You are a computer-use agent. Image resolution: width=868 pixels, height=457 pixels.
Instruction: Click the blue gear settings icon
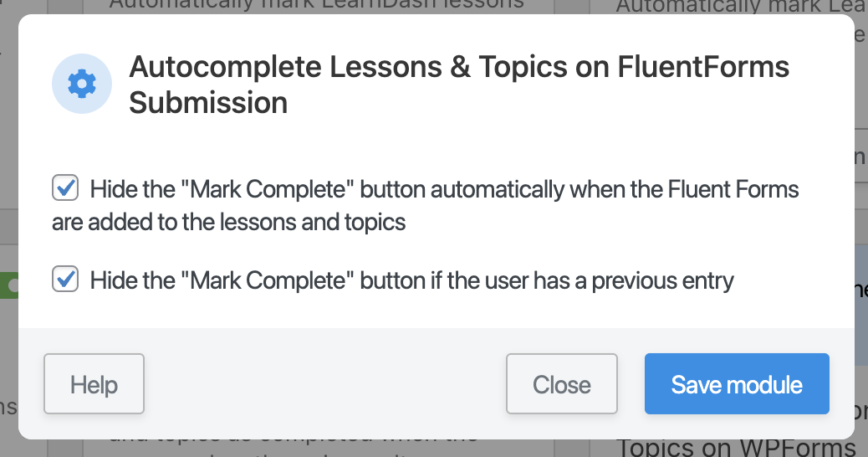[x=82, y=84]
